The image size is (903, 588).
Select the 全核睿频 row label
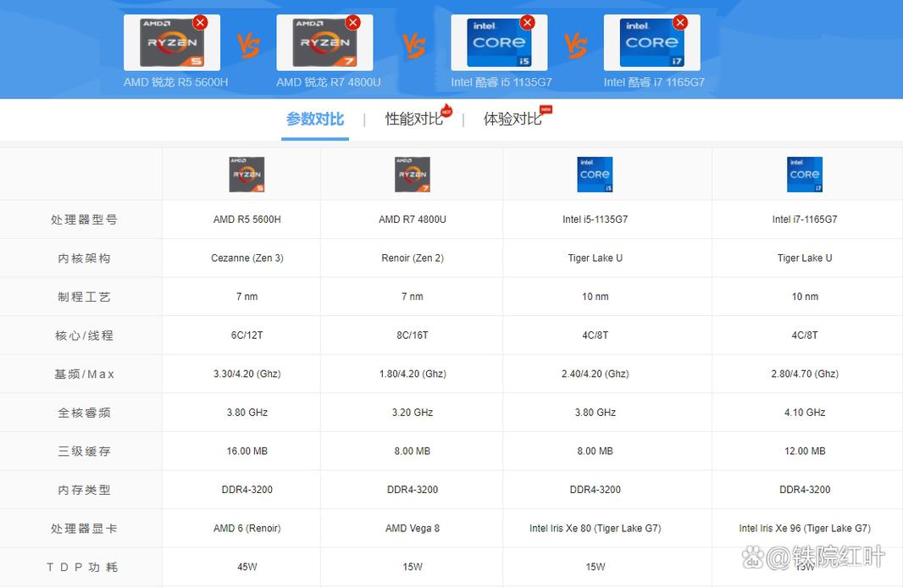point(84,413)
